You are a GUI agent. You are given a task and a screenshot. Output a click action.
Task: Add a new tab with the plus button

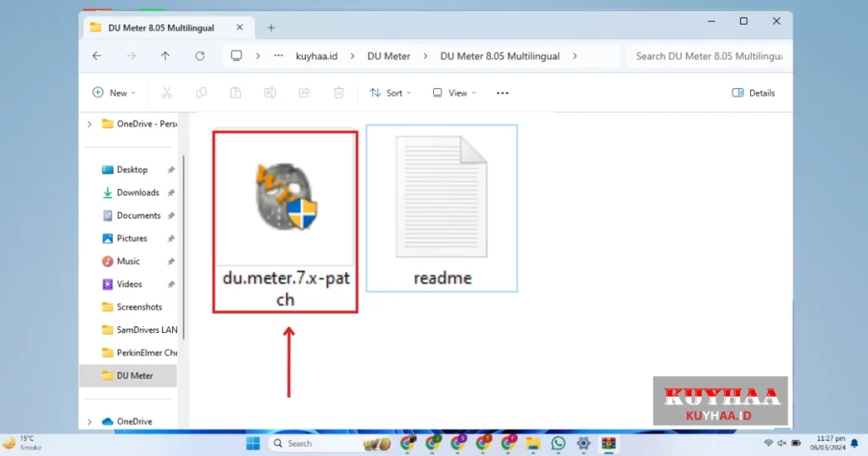[270, 28]
